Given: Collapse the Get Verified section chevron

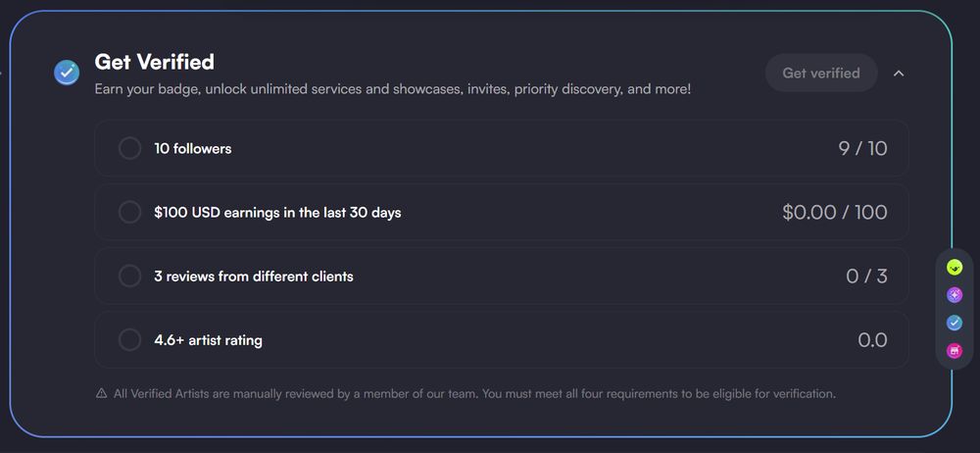Looking at the screenshot, I should coord(899,74).
